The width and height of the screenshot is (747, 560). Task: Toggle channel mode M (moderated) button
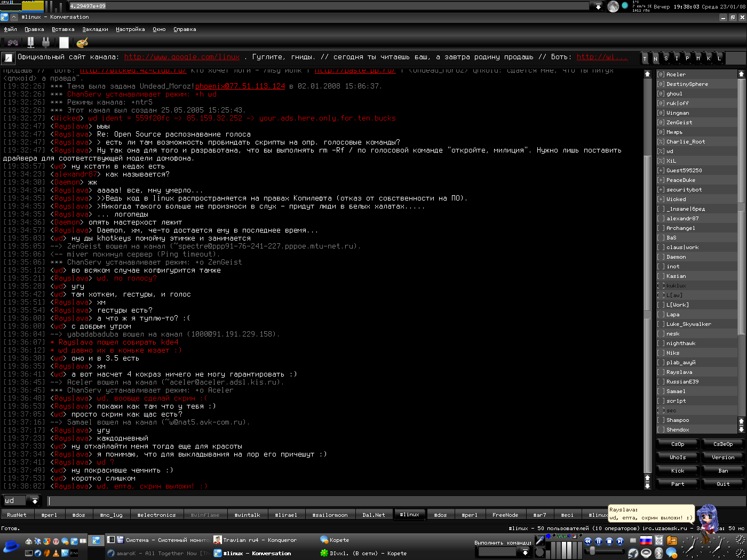tap(698, 58)
